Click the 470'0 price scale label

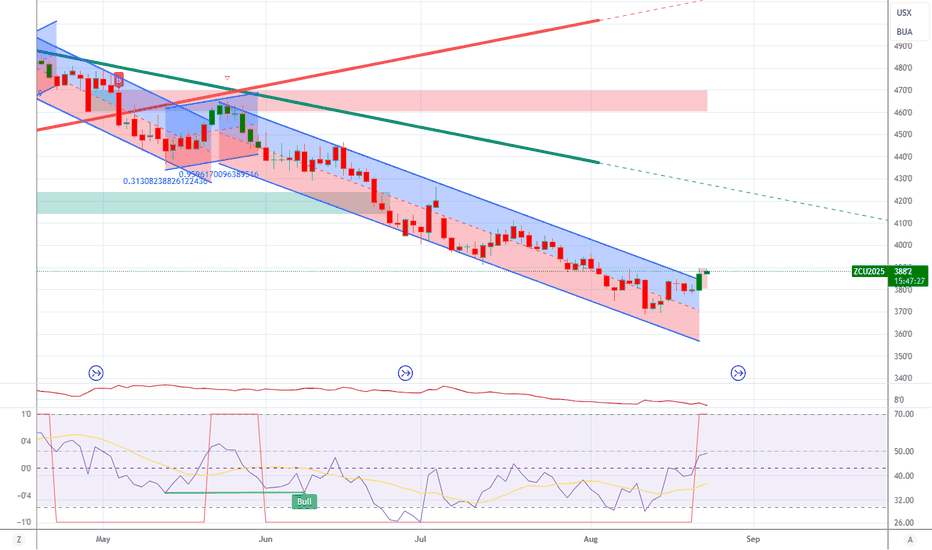pyautogui.click(x=903, y=90)
